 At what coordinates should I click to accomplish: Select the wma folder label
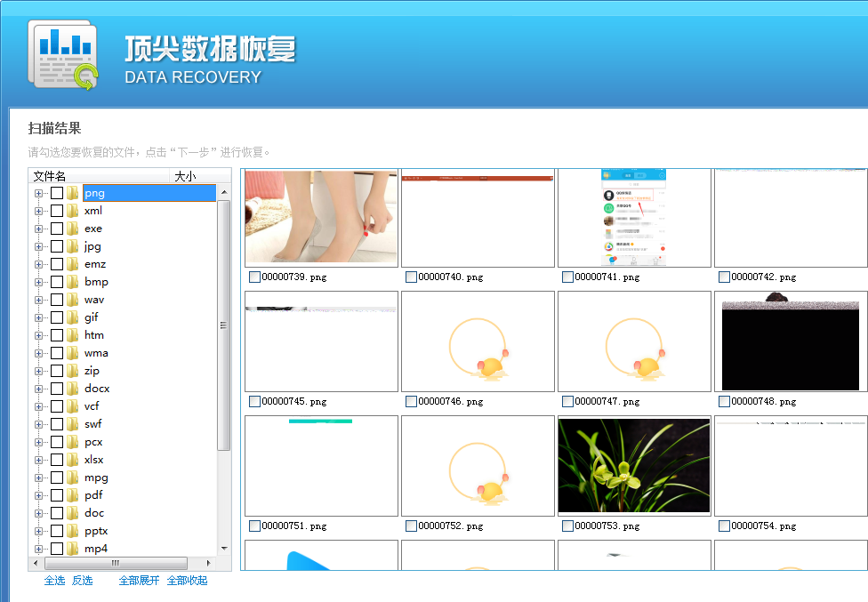pyautogui.click(x=96, y=353)
